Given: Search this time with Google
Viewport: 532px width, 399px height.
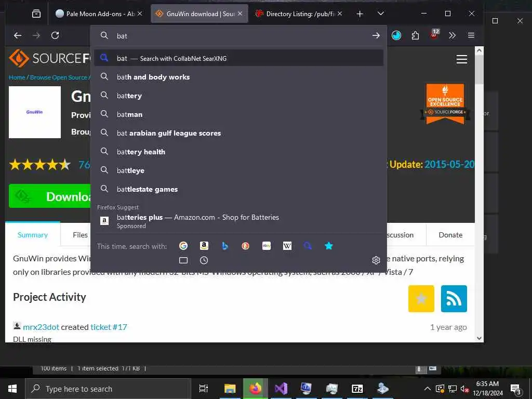Looking at the screenshot, I should click(x=183, y=246).
